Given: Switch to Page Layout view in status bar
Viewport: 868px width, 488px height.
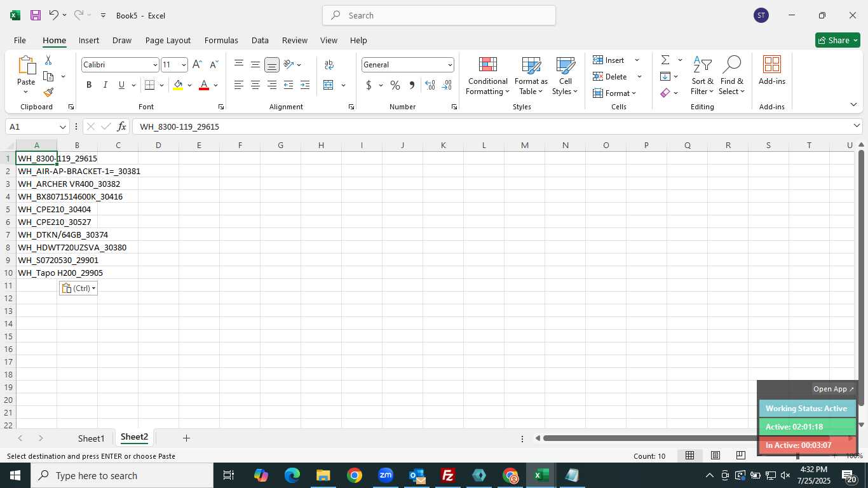Looking at the screenshot, I should click(715, 456).
